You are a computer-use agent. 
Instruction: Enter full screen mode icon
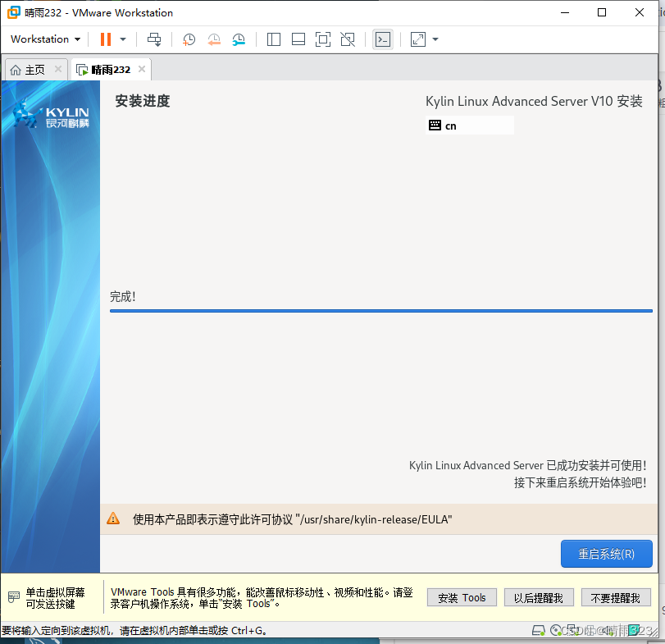(x=323, y=39)
